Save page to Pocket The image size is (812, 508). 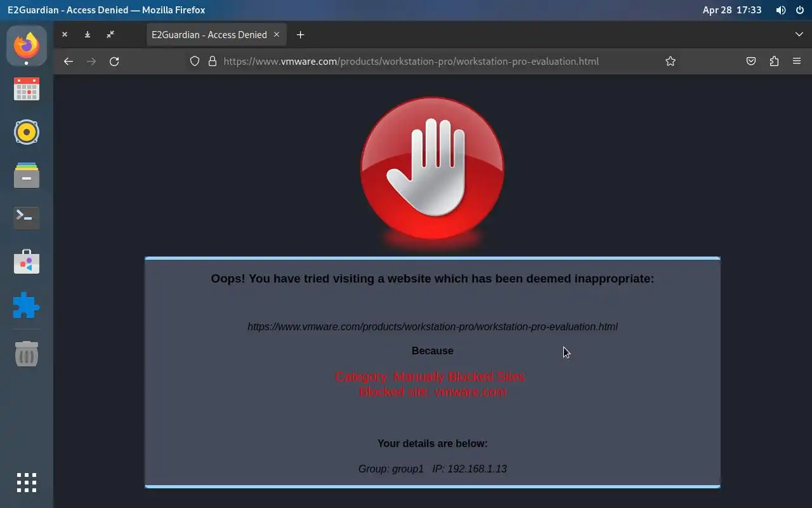[x=751, y=61]
